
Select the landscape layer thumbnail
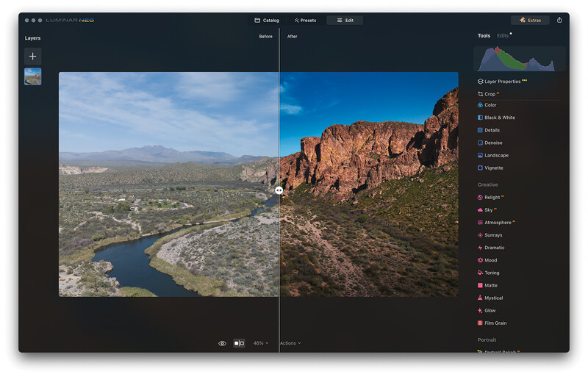(x=32, y=76)
